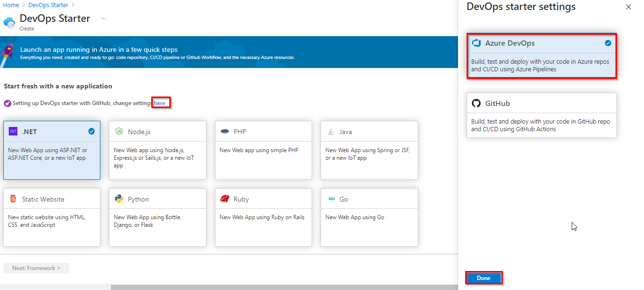Select the Node.js application card
Image resolution: width=644 pixels, height=290 pixels.
[x=158, y=150]
